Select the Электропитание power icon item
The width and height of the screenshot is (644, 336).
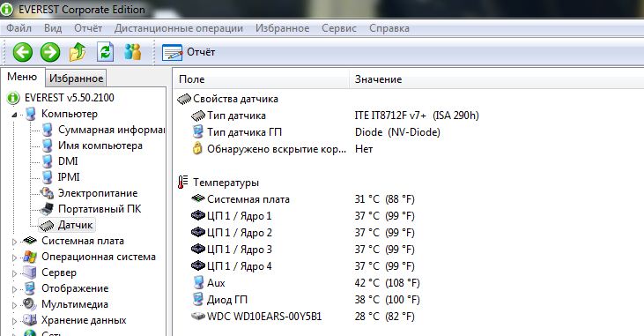coord(98,193)
